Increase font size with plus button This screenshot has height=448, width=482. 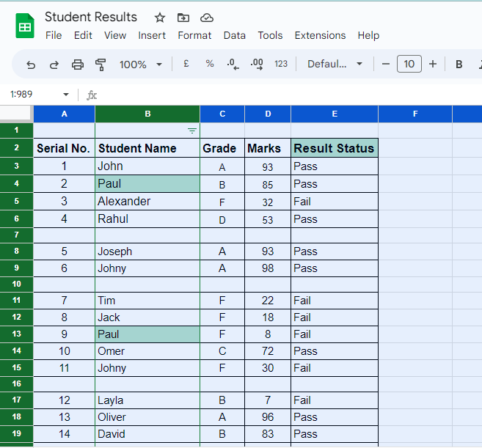pos(433,65)
